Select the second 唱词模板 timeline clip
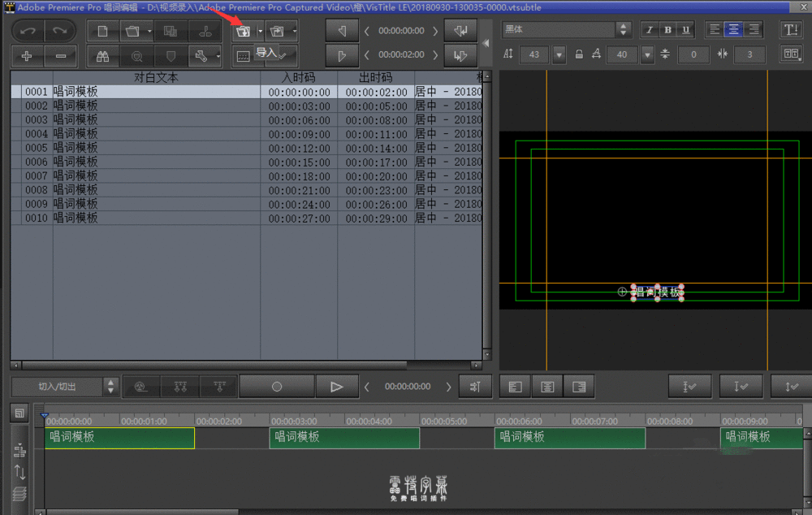Screen dimensions: 812x515 (343, 438)
